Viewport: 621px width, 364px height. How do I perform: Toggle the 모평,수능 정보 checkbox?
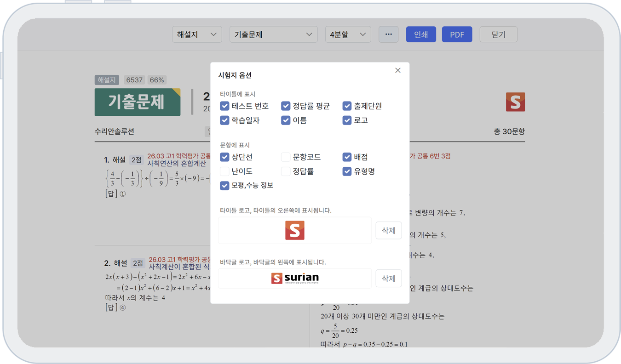224,186
